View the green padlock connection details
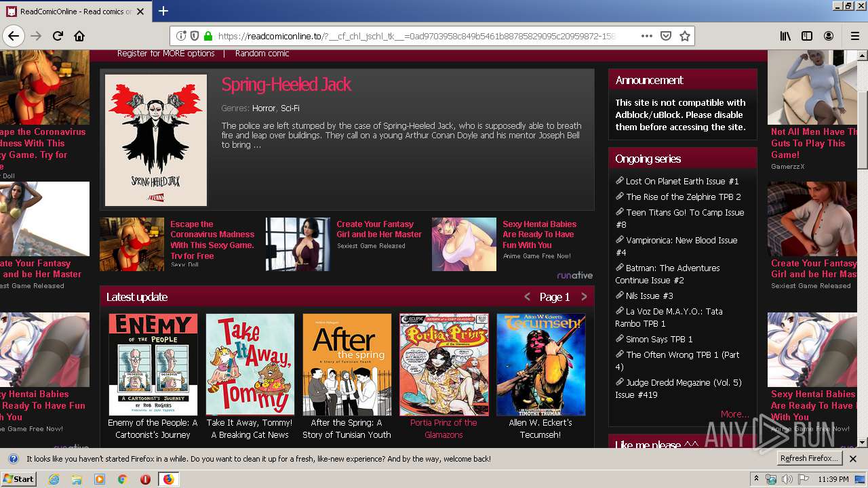Screen dimensions: 868x488 [x=208, y=36]
